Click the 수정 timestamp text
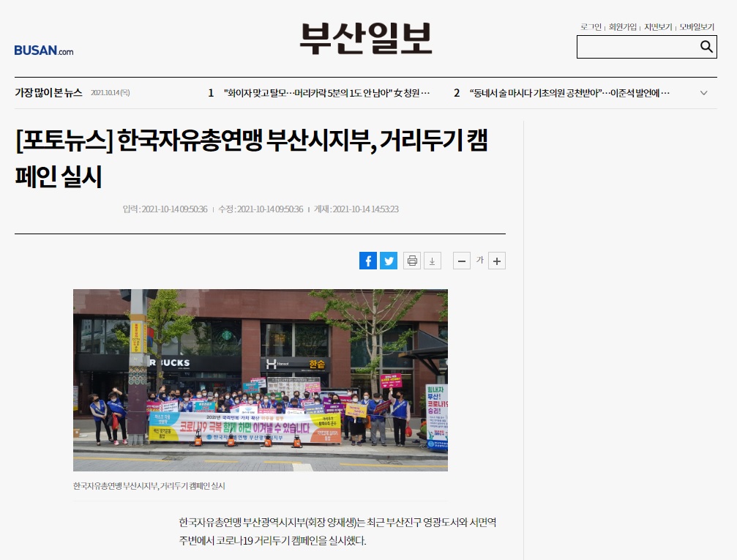 pos(261,209)
